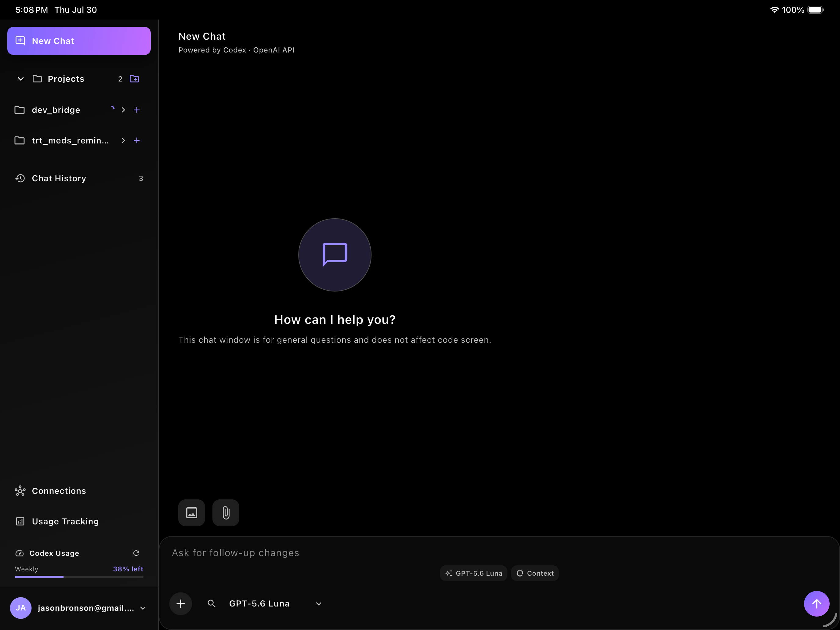
Task: Open the account menu dropdown arrow
Action: tap(143, 608)
